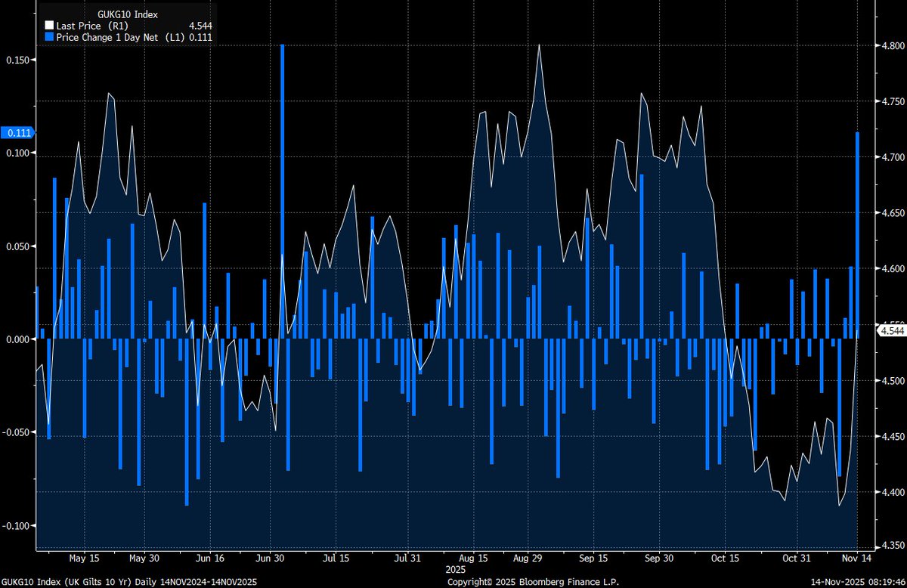This screenshot has height=588, width=907.
Task: Click the white Last Price legend swatch
Action: pyautogui.click(x=49, y=25)
